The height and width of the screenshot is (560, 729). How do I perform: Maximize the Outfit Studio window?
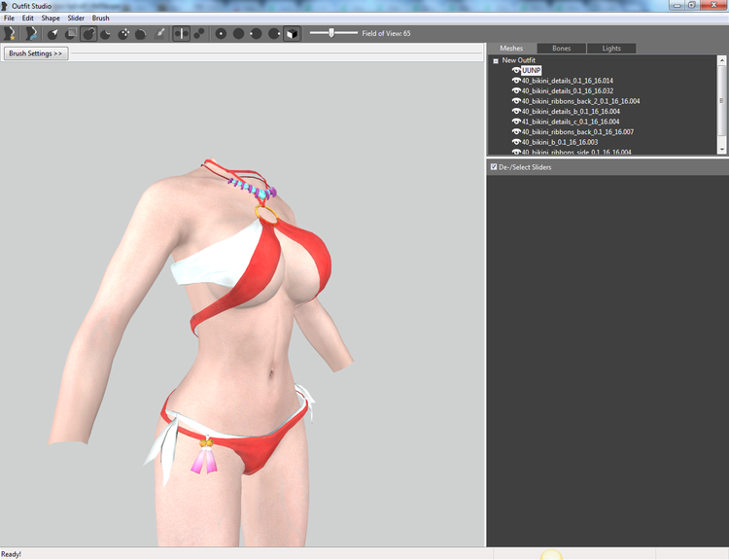[x=691, y=5]
